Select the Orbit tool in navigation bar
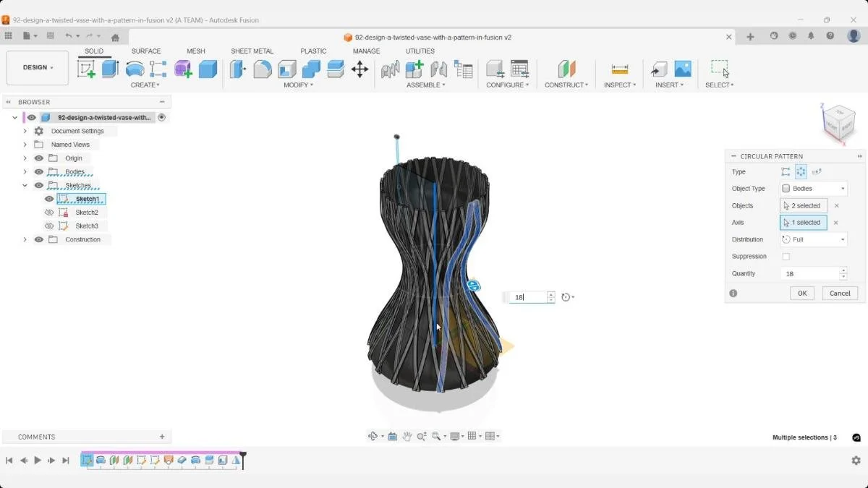This screenshot has height=488, width=868. (373, 435)
